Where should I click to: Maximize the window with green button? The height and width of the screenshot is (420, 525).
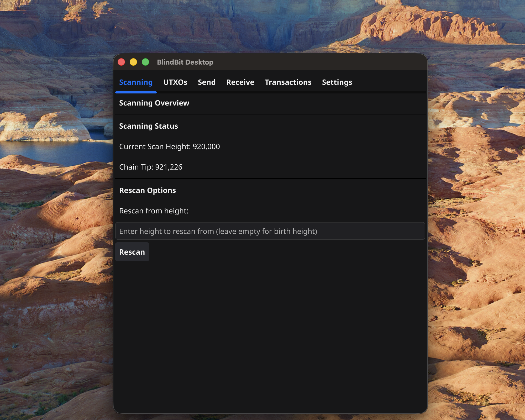click(x=145, y=62)
